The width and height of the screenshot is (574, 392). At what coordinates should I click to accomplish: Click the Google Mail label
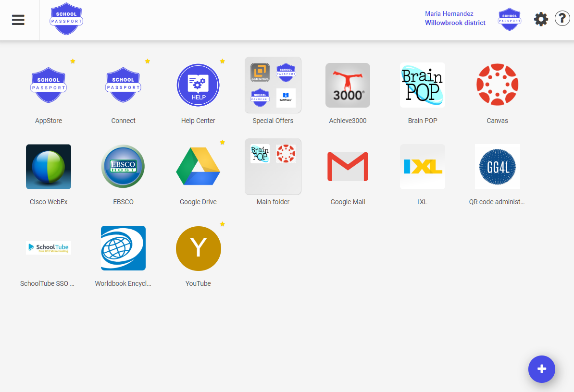348,202
